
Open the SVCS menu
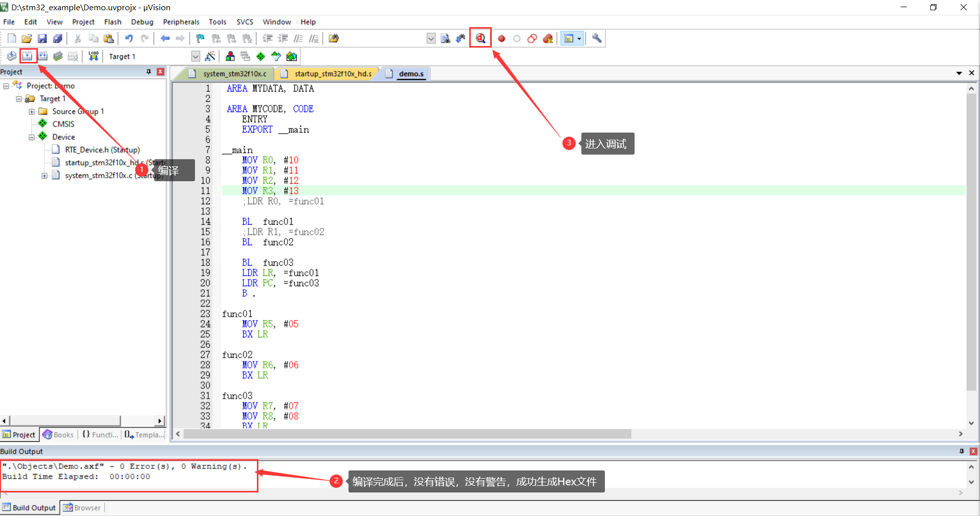click(x=245, y=22)
